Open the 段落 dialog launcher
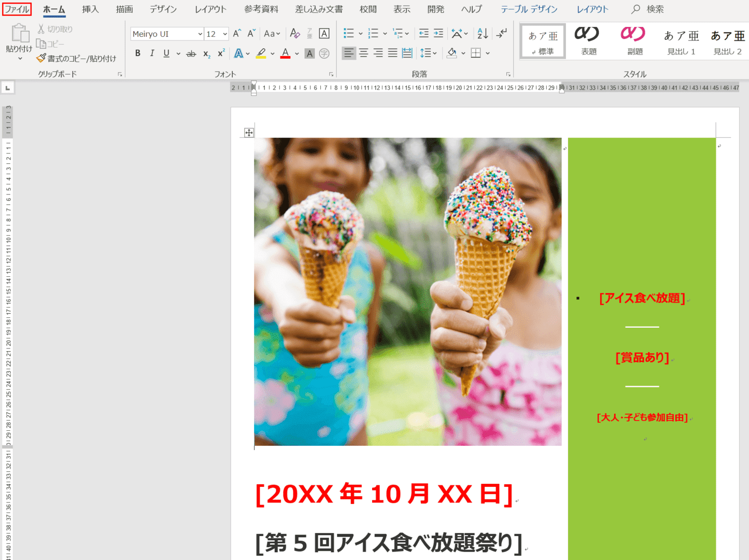 tap(508, 75)
